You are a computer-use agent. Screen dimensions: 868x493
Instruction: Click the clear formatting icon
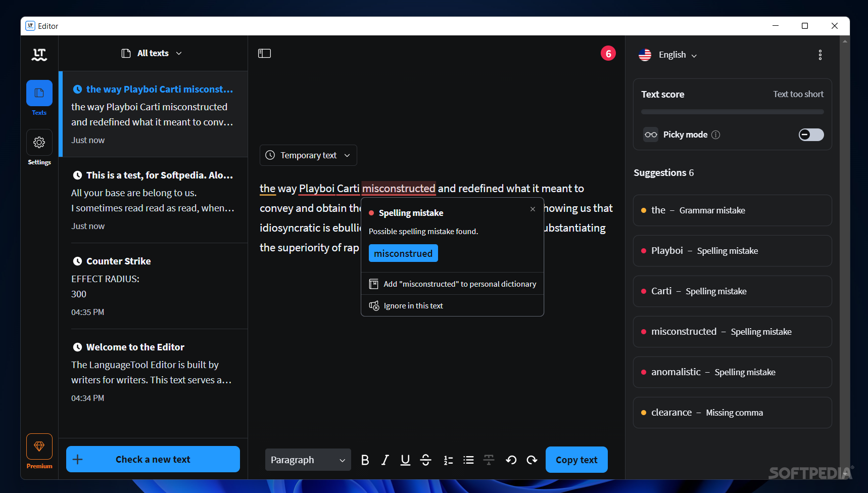click(x=489, y=460)
